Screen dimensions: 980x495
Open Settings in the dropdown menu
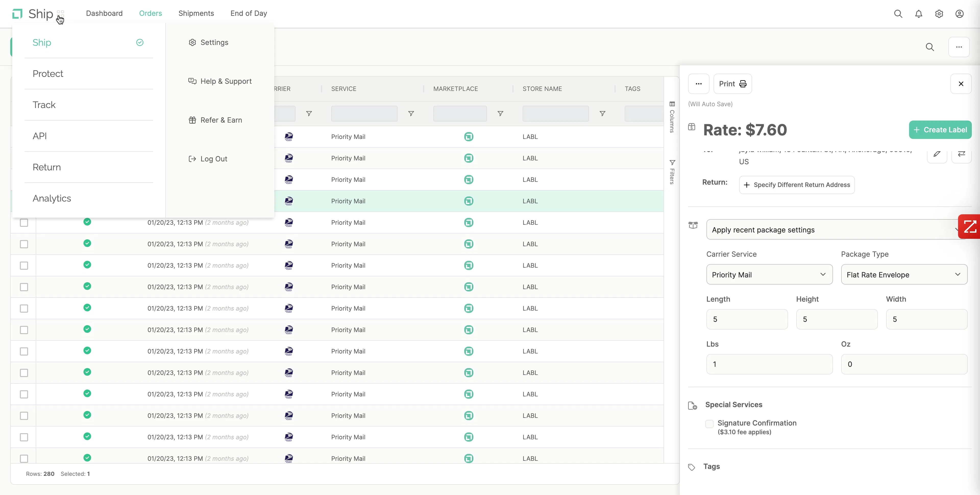tap(209, 42)
